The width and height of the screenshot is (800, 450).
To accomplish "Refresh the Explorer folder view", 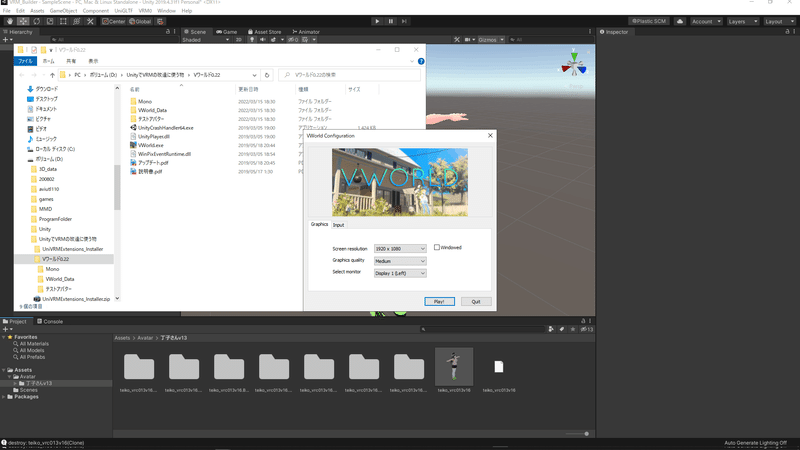I will (x=267, y=75).
